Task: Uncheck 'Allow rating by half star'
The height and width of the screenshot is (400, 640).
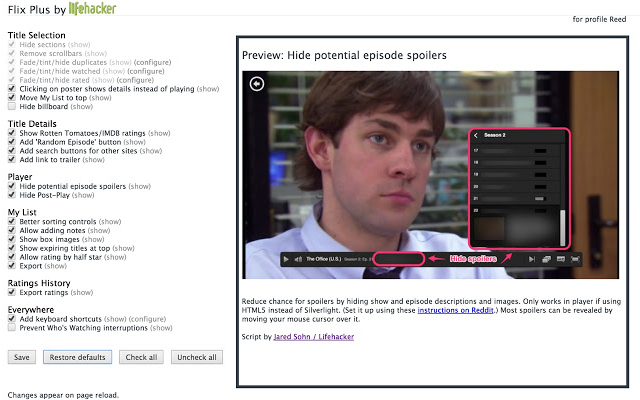Action: click(11, 257)
